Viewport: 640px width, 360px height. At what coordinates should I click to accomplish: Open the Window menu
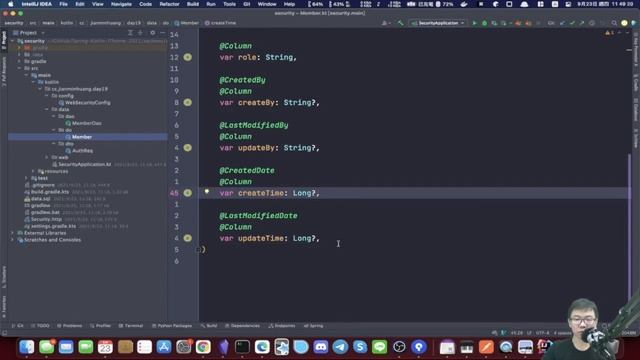tap(267, 4)
